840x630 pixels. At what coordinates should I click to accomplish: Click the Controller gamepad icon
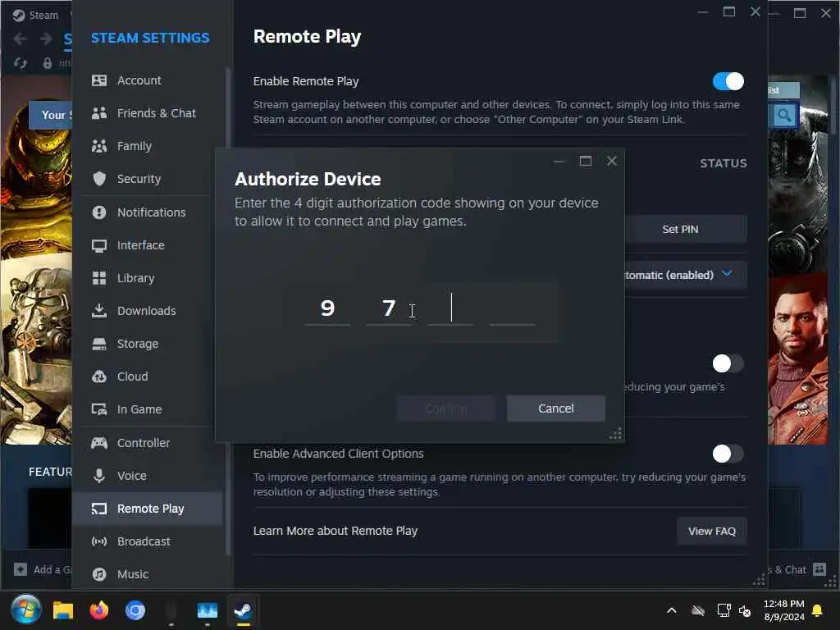click(x=99, y=442)
